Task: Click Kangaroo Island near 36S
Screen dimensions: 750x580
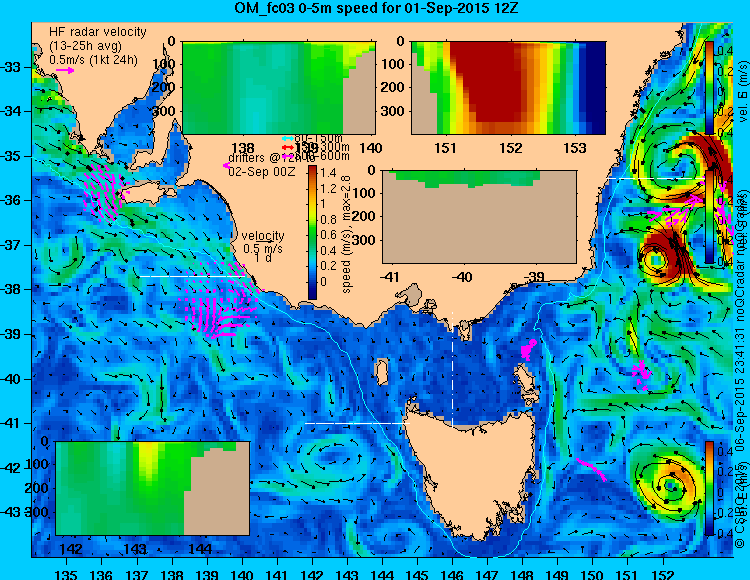Action: (x=146, y=192)
